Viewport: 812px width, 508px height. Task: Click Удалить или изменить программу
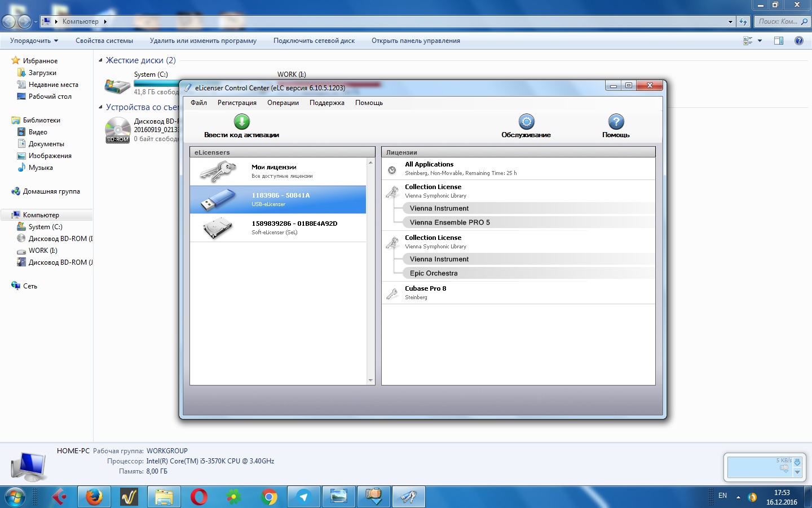(203, 41)
